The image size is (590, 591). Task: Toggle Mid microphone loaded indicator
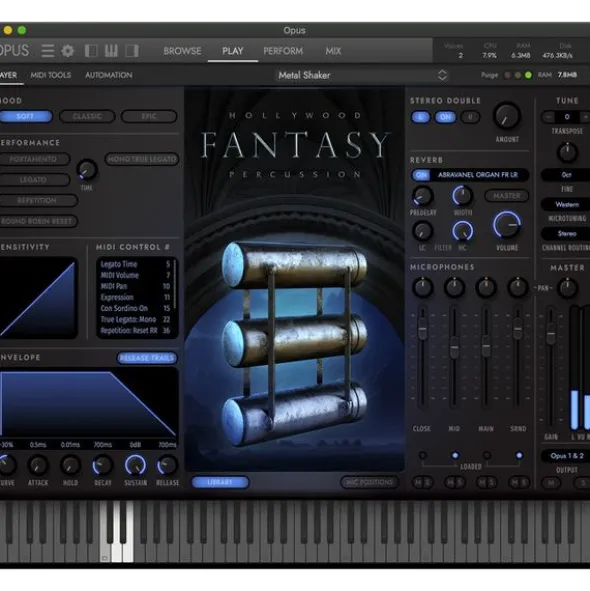click(x=455, y=455)
